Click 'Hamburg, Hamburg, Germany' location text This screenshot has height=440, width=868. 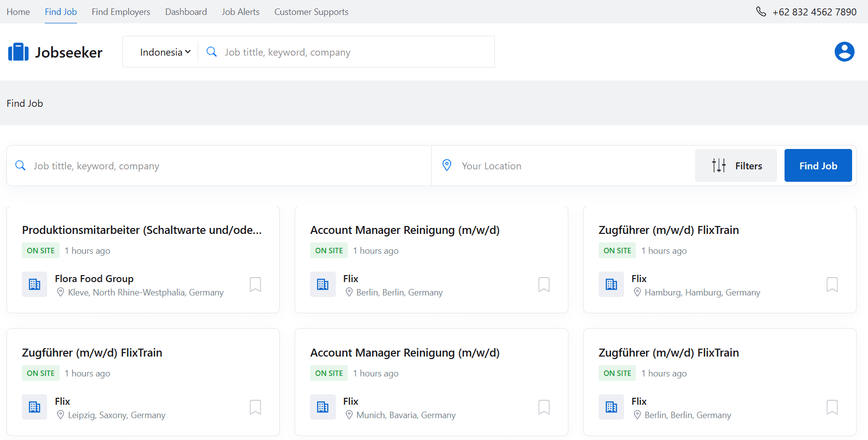pos(703,293)
